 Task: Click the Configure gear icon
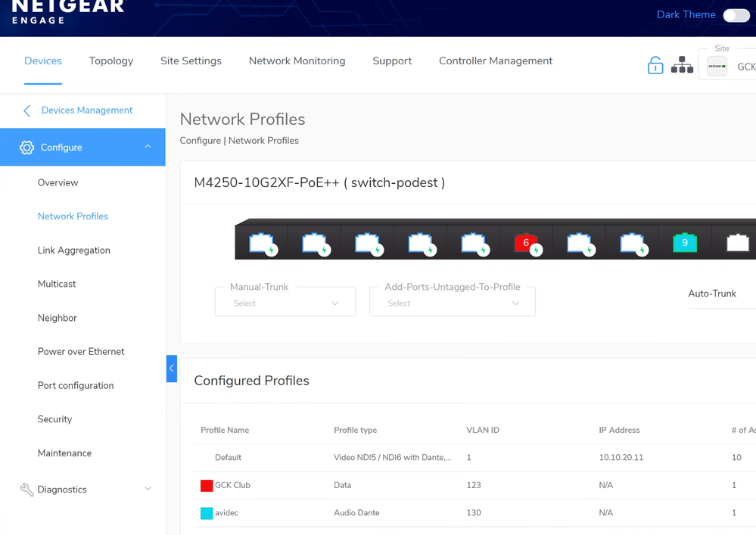[x=27, y=148]
